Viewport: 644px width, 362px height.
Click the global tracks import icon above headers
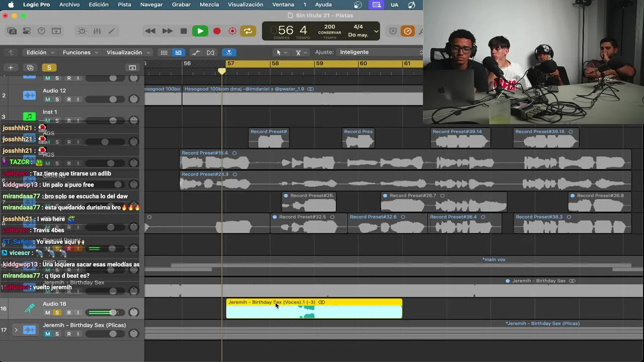(x=132, y=67)
